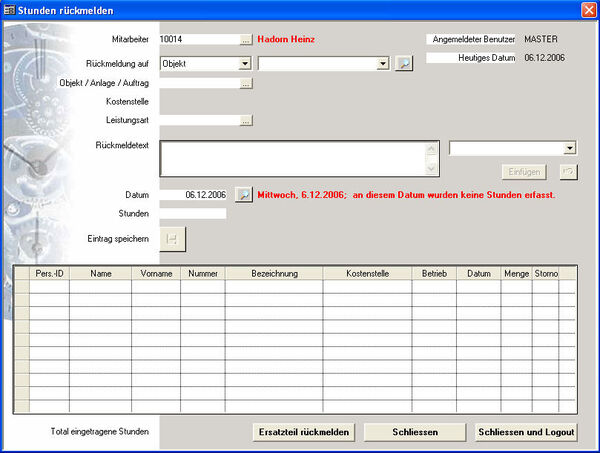Viewport: 600px width, 453px height.
Task: Click the Datum field showing 06.12.2006
Action: (193, 194)
